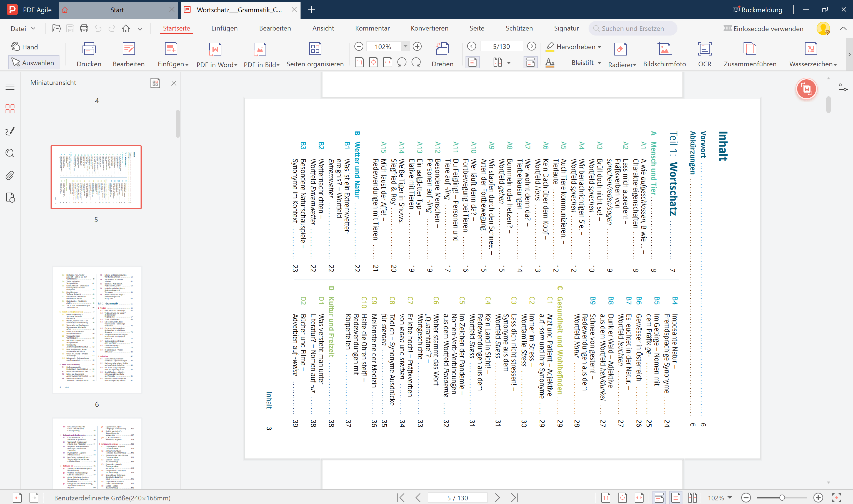Rotate view counterclockwise in ribbon
Screen dimensions: 853x504
(402, 62)
